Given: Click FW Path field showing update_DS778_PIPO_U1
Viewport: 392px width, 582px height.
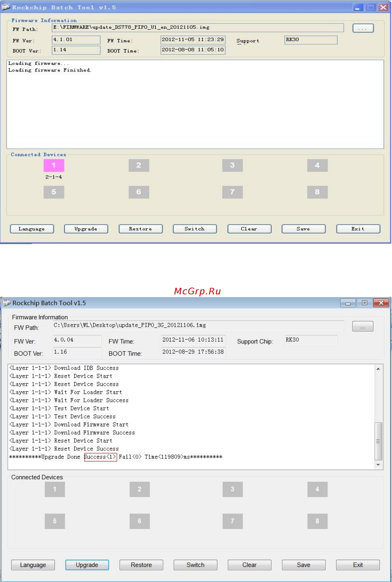Looking at the screenshot, I should 198,27.
